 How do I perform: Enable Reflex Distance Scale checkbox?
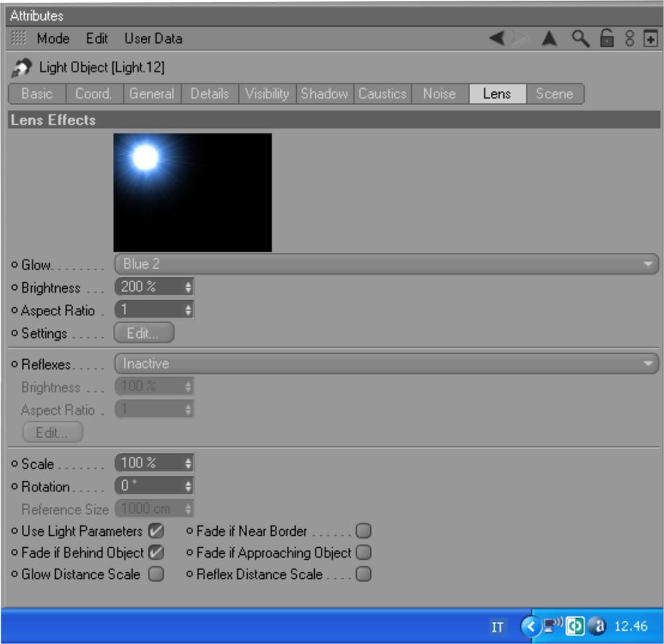coord(363,574)
